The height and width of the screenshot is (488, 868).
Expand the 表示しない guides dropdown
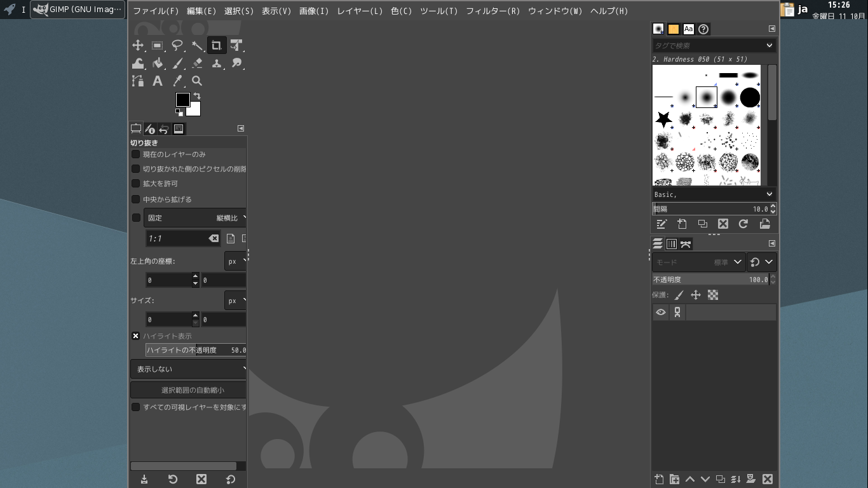(189, 369)
